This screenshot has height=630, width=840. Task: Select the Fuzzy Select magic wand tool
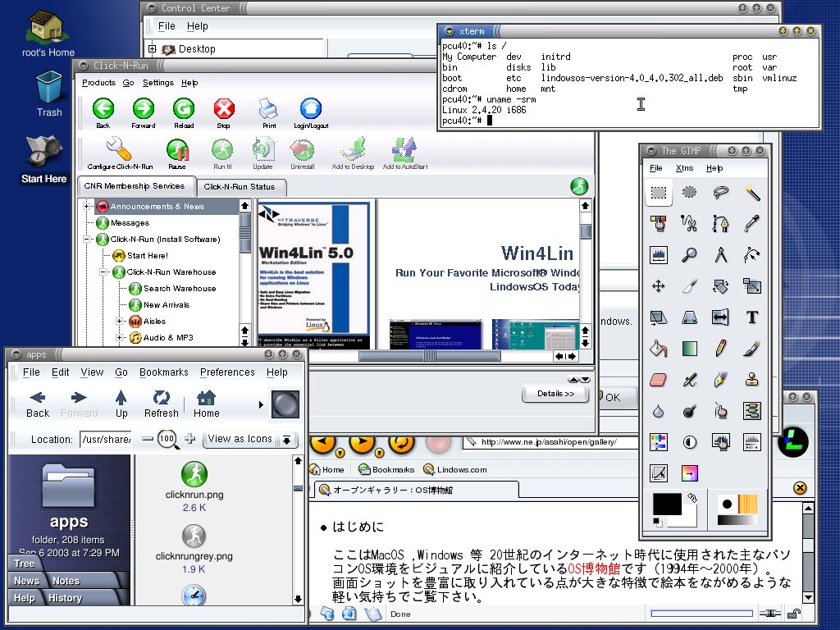[x=752, y=193]
